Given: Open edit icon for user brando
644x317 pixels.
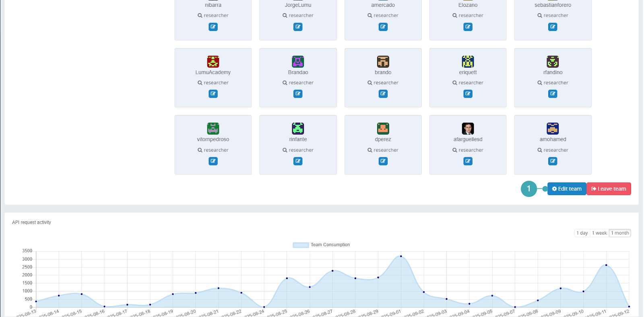Looking at the screenshot, I should point(383,94).
